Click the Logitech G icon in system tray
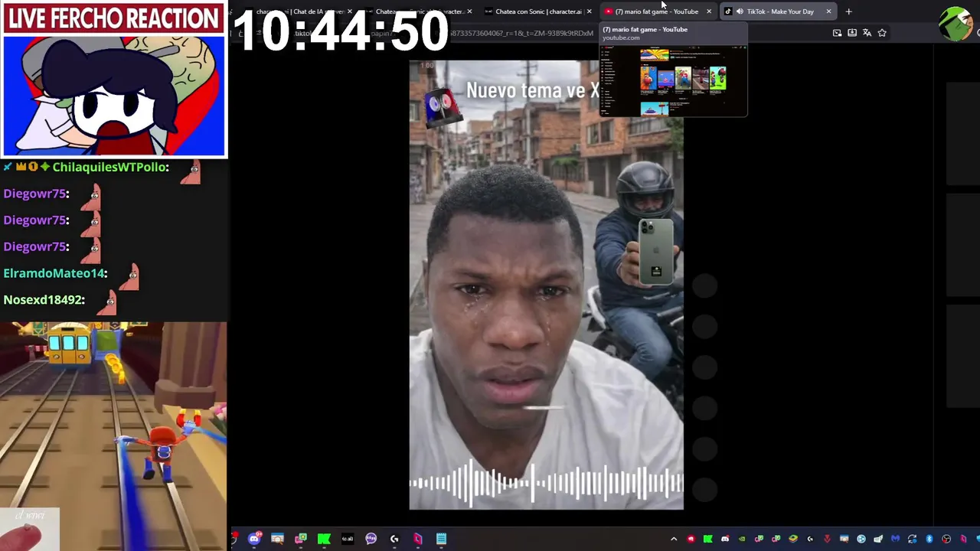Image resolution: width=980 pixels, height=551 pixels. pos(810,539)
